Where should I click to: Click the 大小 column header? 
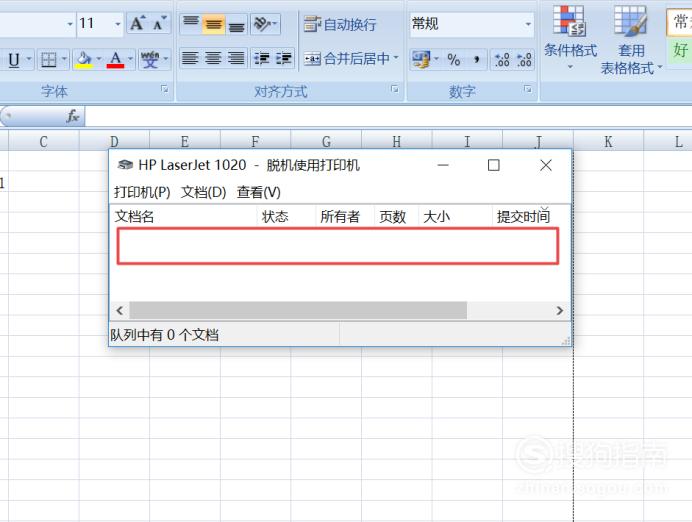point(455,216)
